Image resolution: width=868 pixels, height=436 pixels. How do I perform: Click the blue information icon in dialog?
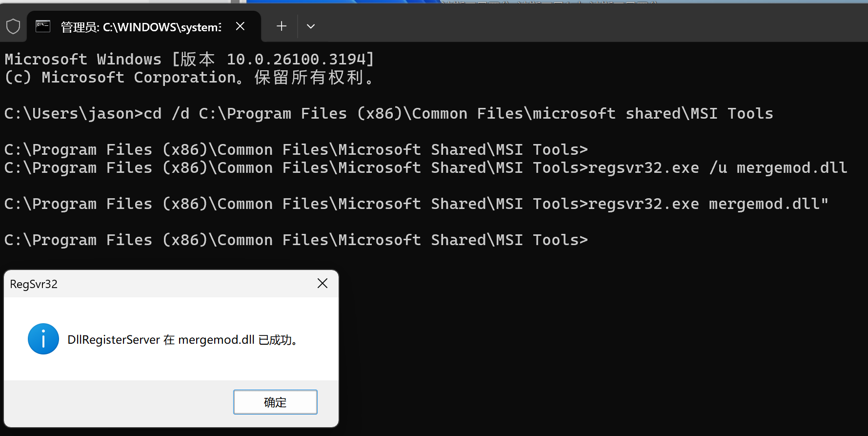pos(43,339)
